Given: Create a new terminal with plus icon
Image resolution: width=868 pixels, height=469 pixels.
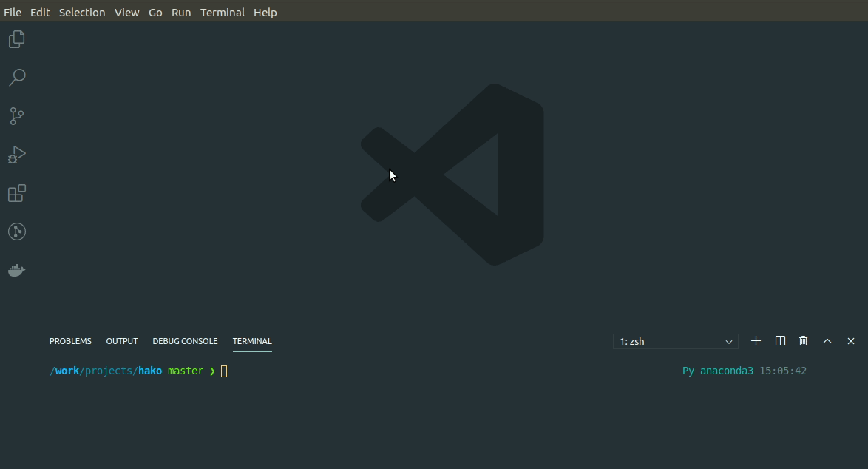Looking at the screenshot, I should 756,341.
